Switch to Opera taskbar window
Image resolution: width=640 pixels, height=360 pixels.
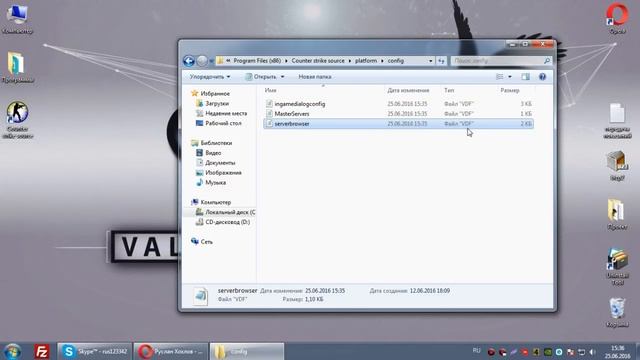171,351
